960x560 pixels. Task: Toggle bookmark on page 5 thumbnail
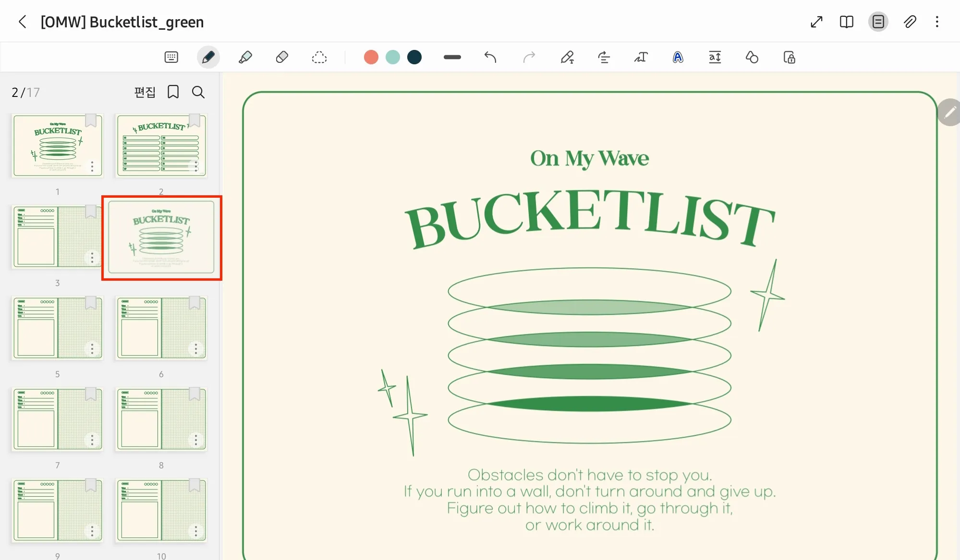click(91, 302)
